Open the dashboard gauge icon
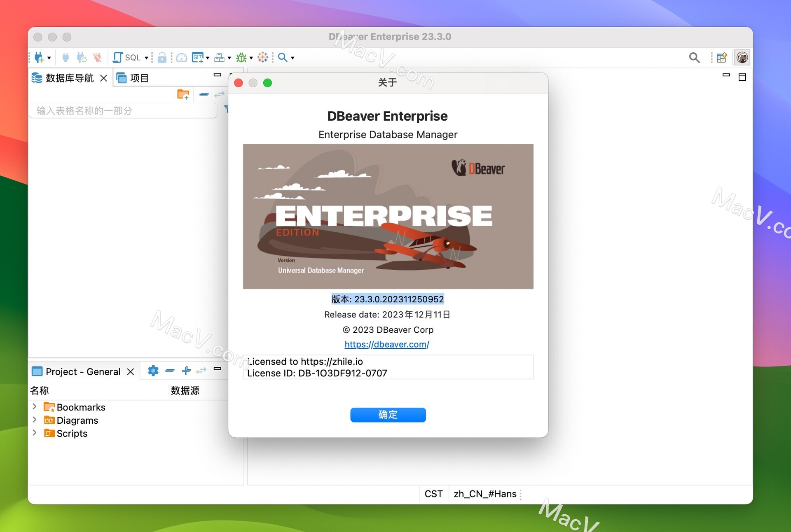This screenshot has width=791, height=532. (x=181, y=57)
